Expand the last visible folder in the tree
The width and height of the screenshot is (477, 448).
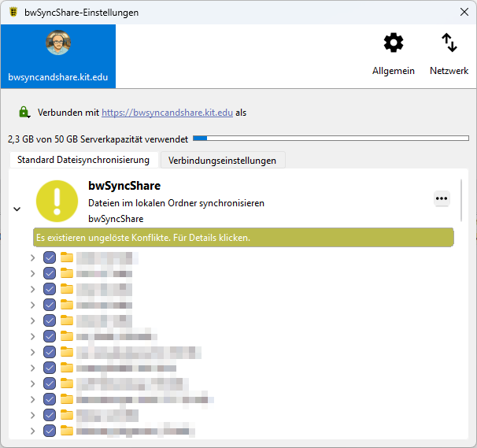pos(32,431)
